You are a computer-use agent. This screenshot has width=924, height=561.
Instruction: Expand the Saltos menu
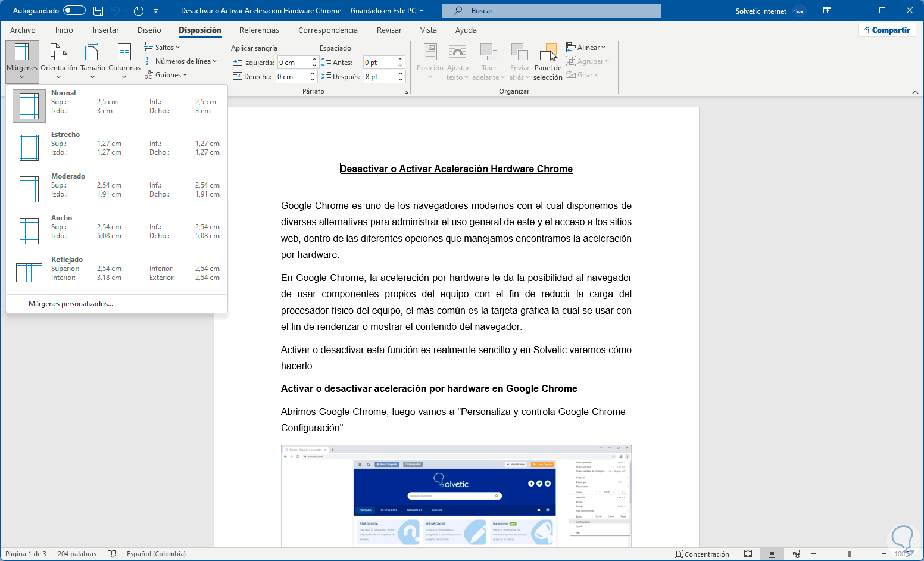coord(162,48)
